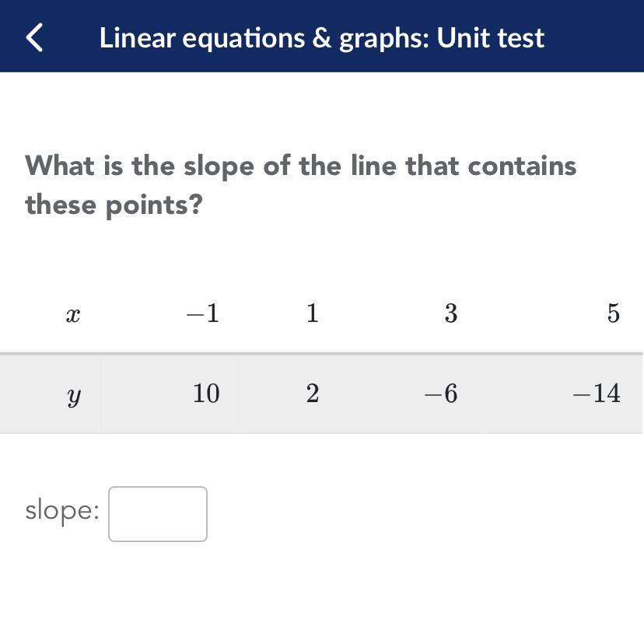Click the "slope:" label text
Image resolution: width=644 pixels, height=644 pixels.
tap(62, 511)
